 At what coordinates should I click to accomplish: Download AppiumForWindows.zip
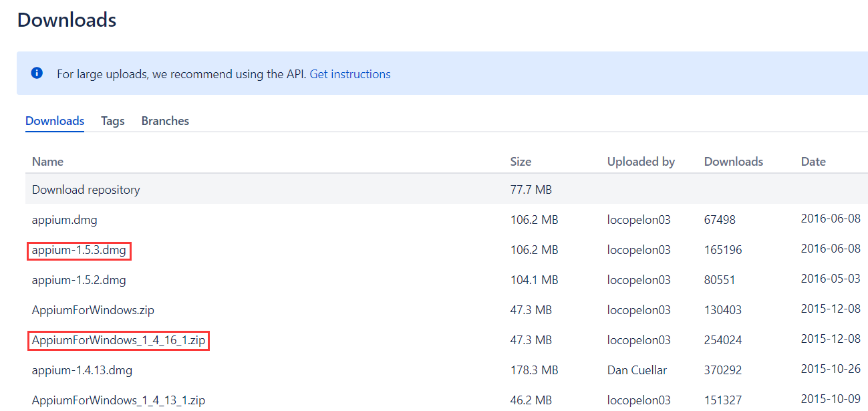click(x=94, y=310)
